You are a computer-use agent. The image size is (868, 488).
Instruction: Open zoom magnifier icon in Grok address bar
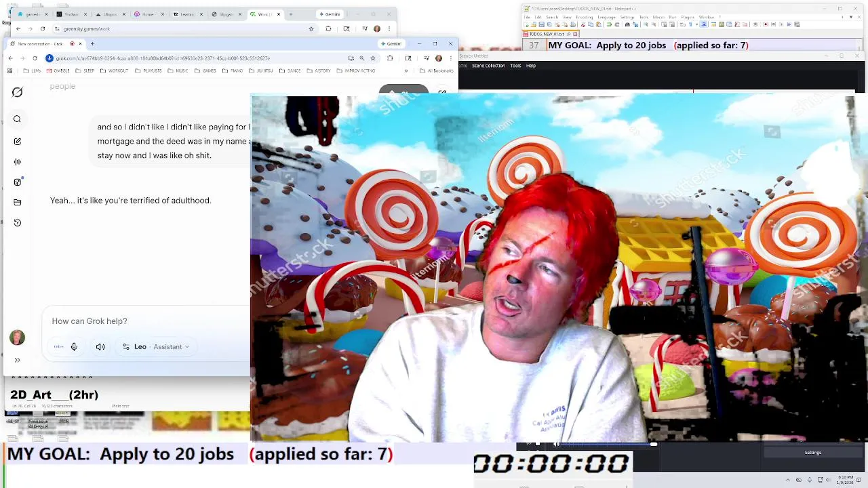tap(361, 58)
